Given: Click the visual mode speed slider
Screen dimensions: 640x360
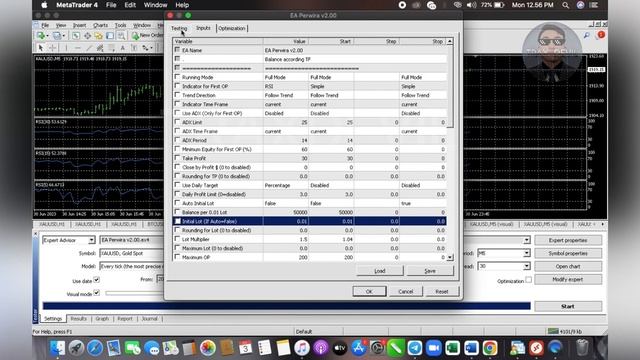Looking at the screenshot, I should pos(135,293).
